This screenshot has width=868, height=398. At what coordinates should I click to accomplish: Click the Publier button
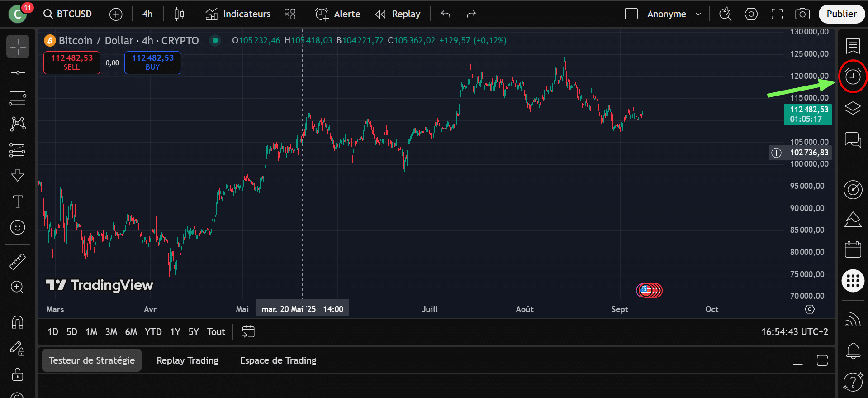point(841,14)
